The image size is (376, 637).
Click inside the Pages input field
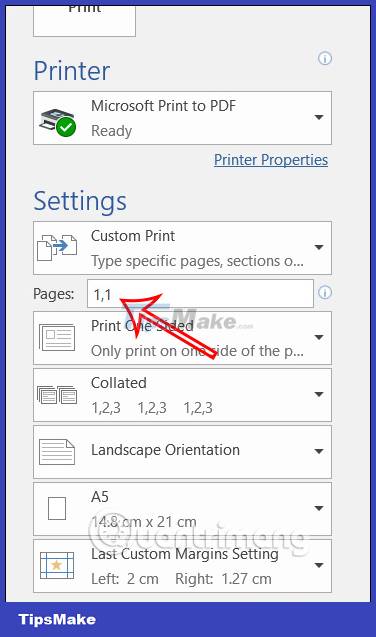(200, 293)
